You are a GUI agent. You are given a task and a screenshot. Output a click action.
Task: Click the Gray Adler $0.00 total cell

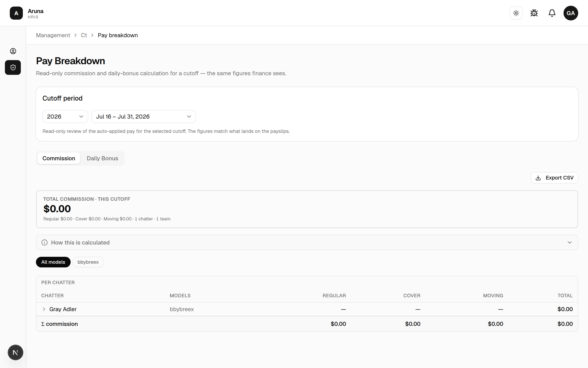click(x=565, y=309)
